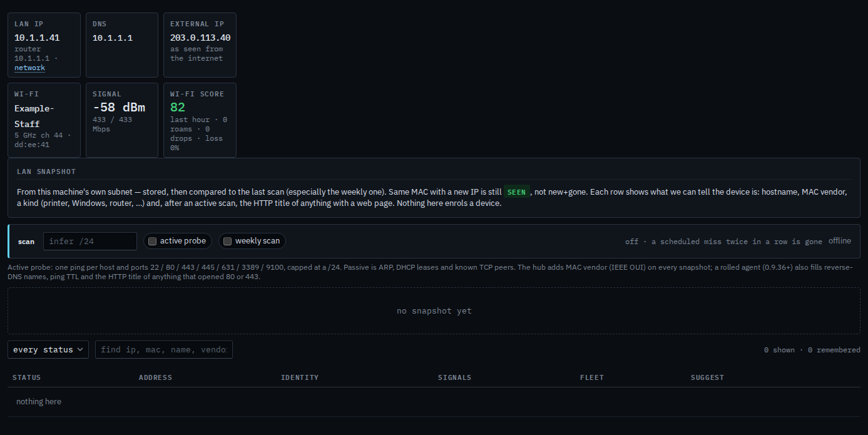This screenshot has height=435, width=868.
Task: Click the 433 / 433 Mbps rate text
Action: pyautogui.click(x=113, y=125)
